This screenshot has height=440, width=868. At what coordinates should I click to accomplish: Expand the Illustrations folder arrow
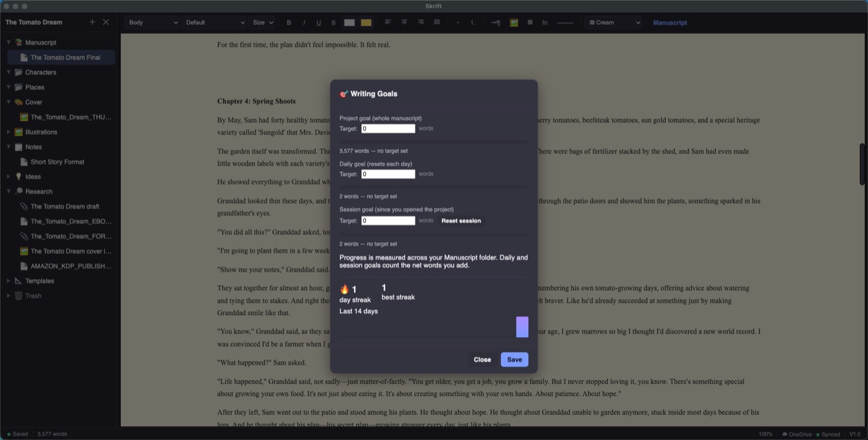pyautogui.click(x=9, y=132)
